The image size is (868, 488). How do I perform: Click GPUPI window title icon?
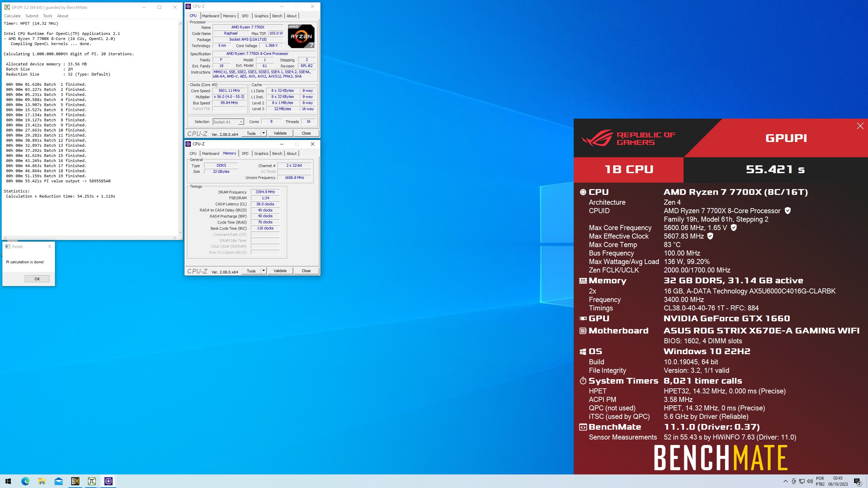pos(7,7)
